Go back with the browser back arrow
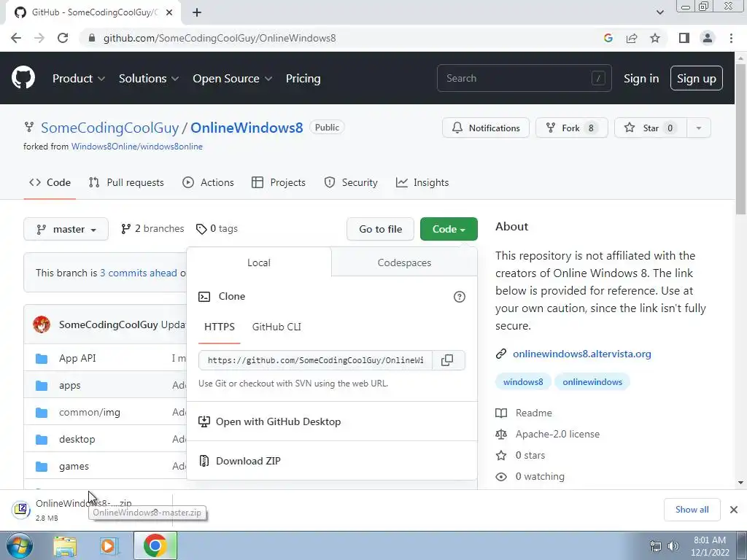Viewport: 747px width, 560px height. tap(16, 38)
